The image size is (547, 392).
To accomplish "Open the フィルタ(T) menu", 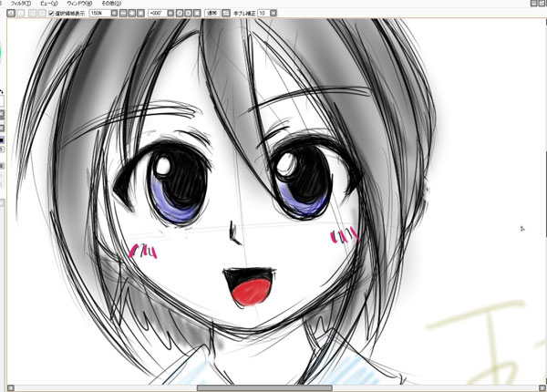I will coord(20,4).
